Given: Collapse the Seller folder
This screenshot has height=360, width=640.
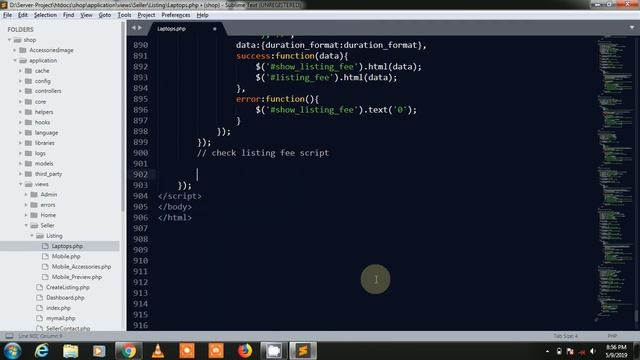Looking at the screenshot, I should 26,225.
